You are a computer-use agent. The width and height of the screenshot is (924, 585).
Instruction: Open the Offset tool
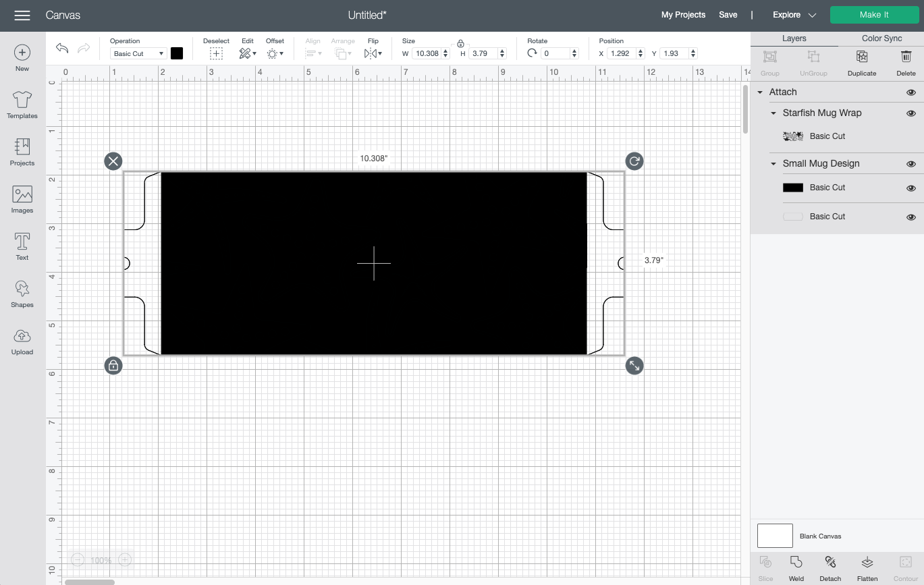tap(275, 53)
